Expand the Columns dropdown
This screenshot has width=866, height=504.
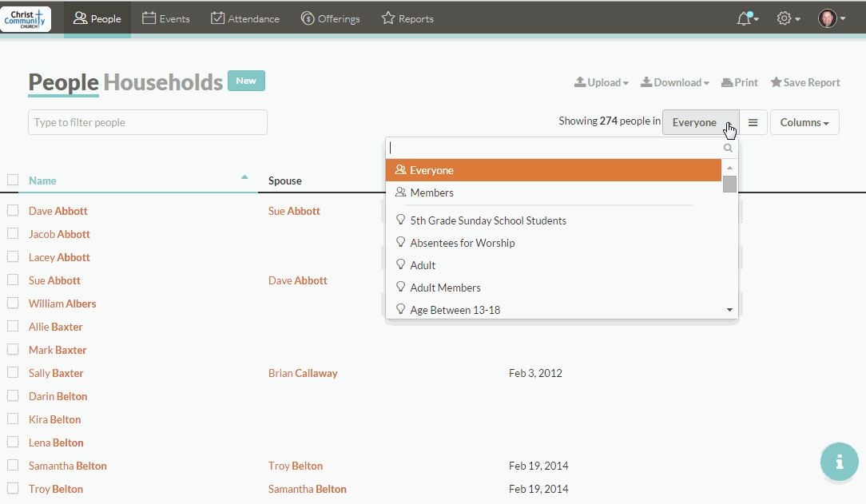[x=804, y=122]
